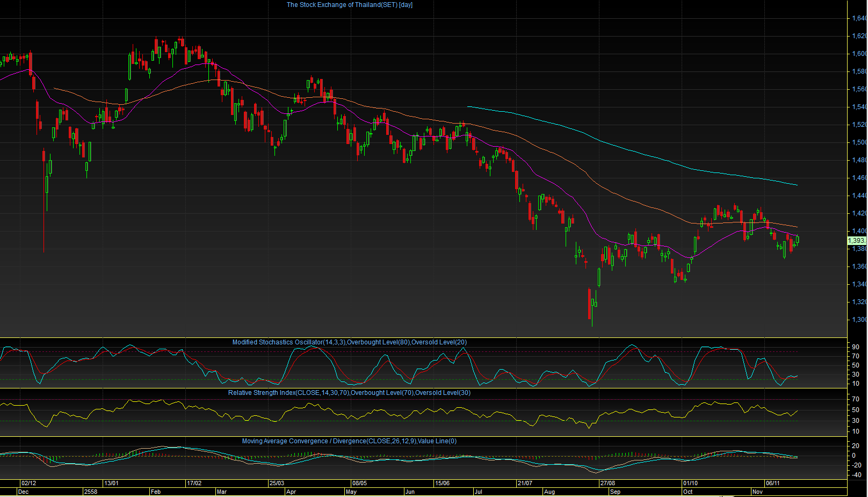Click the Moving Average Convergence / Divergence label
Viewport: 868px width, 497px height.
pos(349,441)
